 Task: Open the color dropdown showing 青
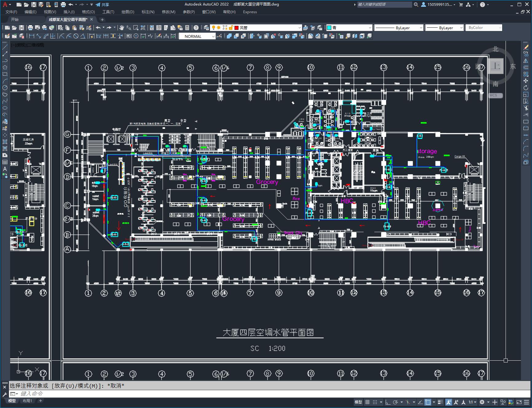[x=349, y=28]
